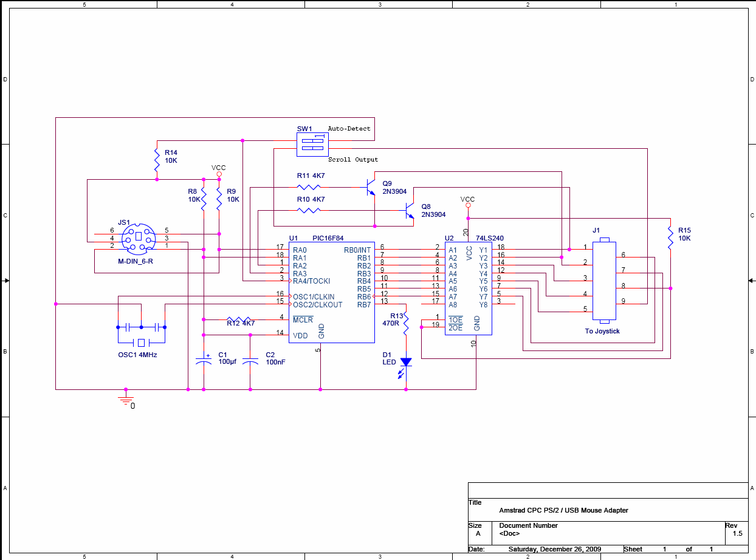The width and height of the screenshot is (756, 560).
Task: Click the 74LS240 part label
Action: click(x=489, y=238)
